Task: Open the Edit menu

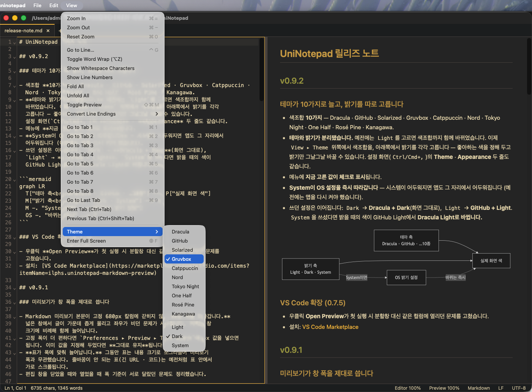Action: click(54, 5)
